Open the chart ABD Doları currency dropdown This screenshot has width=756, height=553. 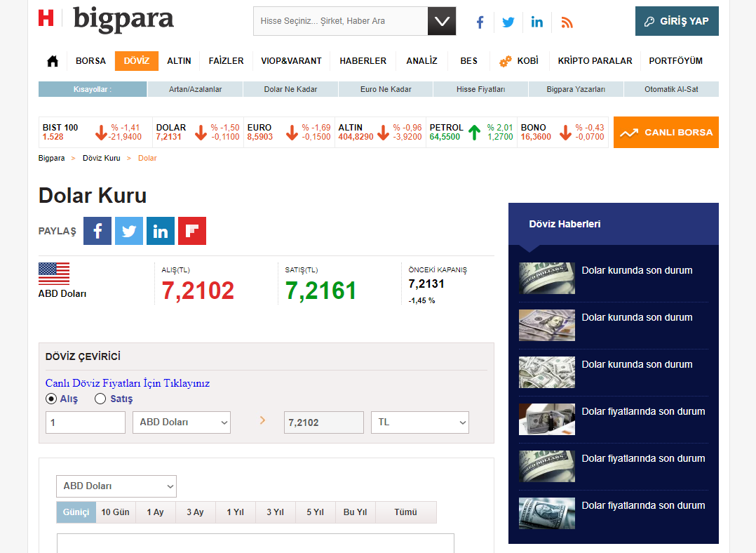[116, 486]
